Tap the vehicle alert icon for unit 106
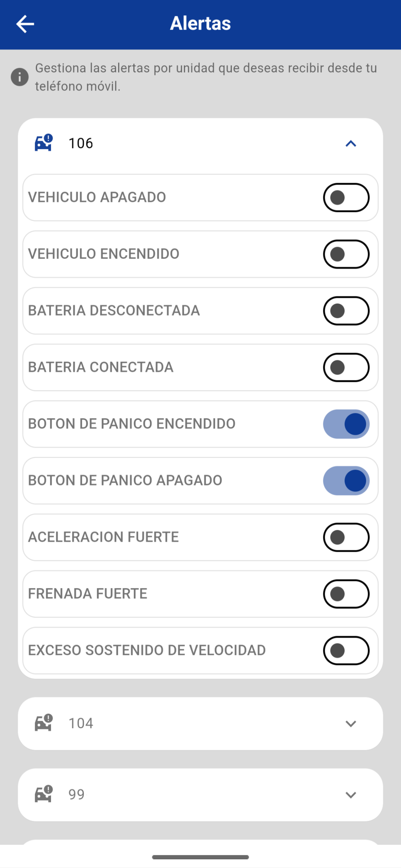 (44, 143)
